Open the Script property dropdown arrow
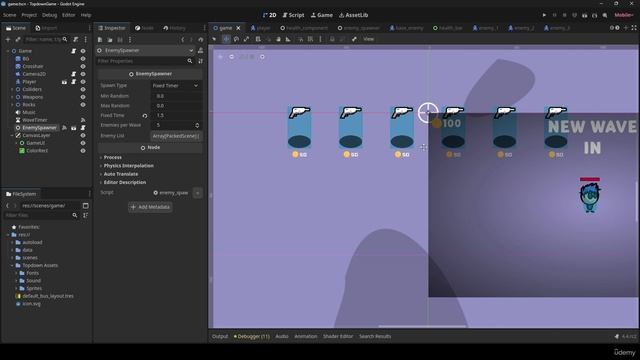Viewport: 640px width, 360px height. (x=198, y=193)
